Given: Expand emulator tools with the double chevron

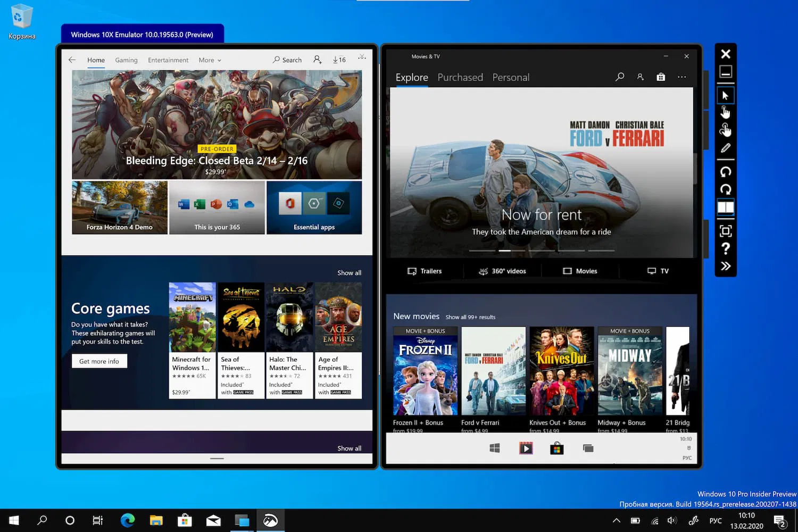Looking at the screenshot, I should tap(726, 266).
